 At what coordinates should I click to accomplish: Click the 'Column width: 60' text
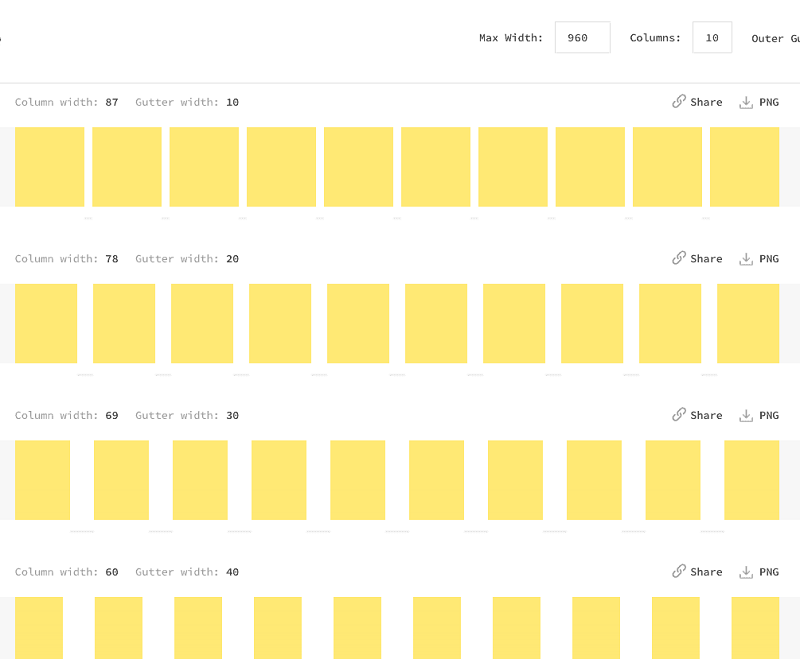[x=67, y=572]
